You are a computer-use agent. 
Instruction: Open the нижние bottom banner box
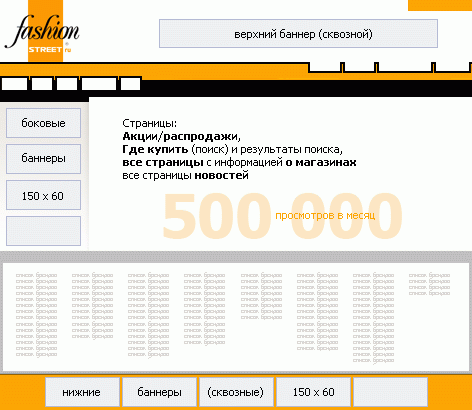(82, 392)
